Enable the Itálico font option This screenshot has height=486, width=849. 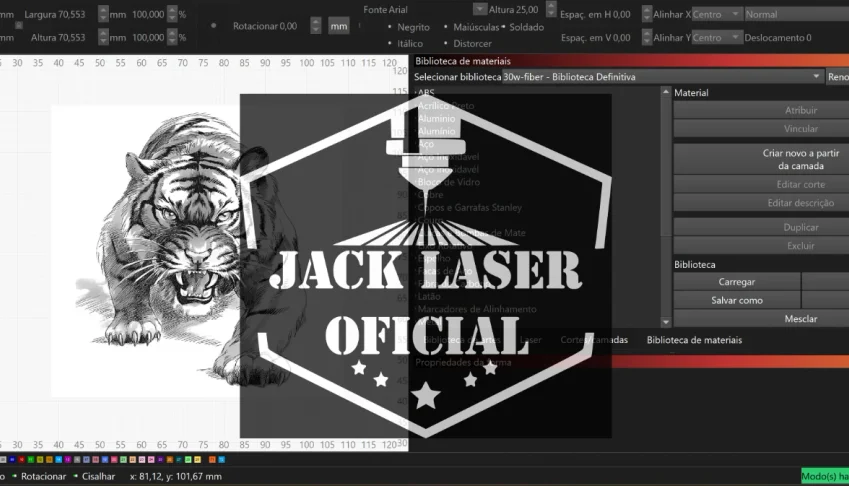coord(406,43)
